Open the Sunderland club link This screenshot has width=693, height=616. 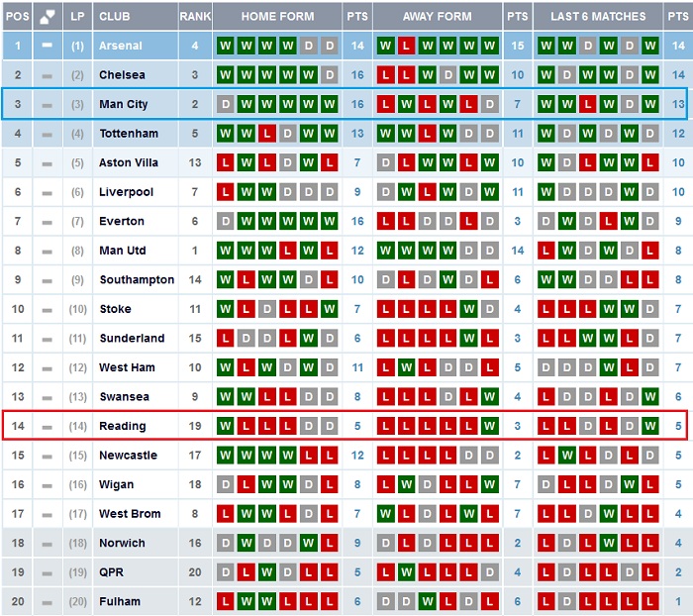pos(132,339)
